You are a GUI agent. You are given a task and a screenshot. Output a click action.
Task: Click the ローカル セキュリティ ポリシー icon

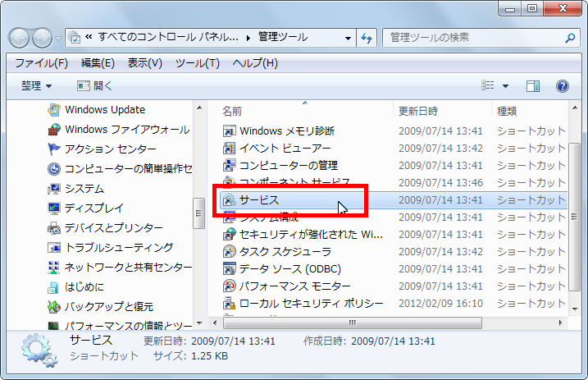tap(229, 304)
